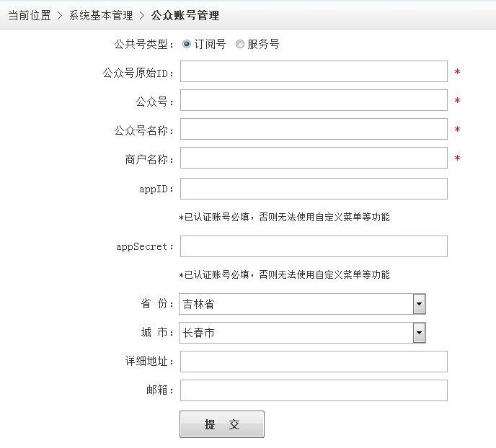
Task: Focus the 详细地址 input field
Action: [314, 362]
